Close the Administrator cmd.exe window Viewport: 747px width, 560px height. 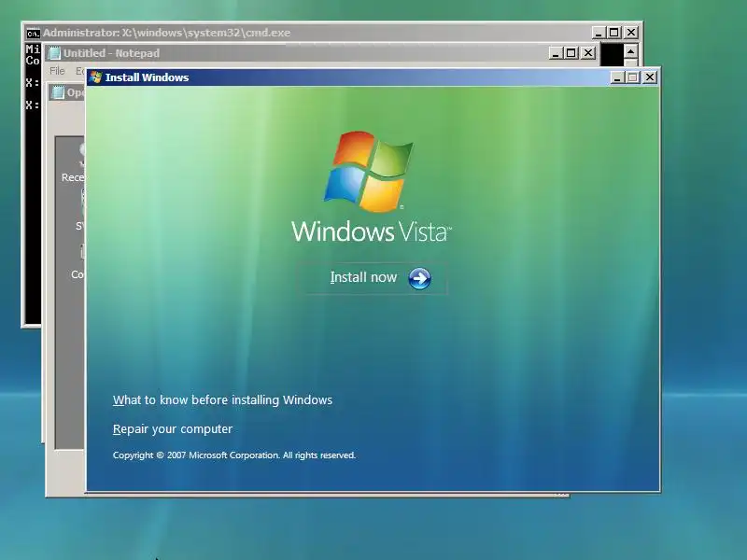coord(631,33)
